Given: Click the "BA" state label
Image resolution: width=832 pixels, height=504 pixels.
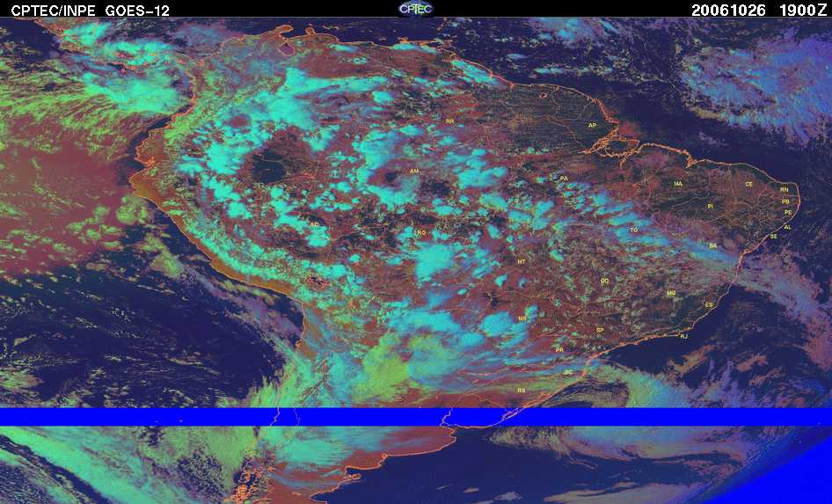Looking at the screenshot, I should (713, 246).
